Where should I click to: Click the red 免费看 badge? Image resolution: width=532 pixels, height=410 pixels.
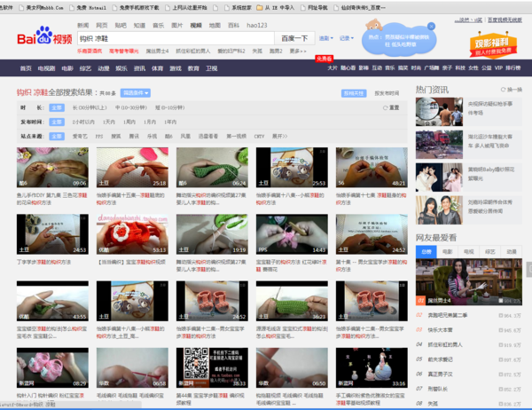coord(324,59)
